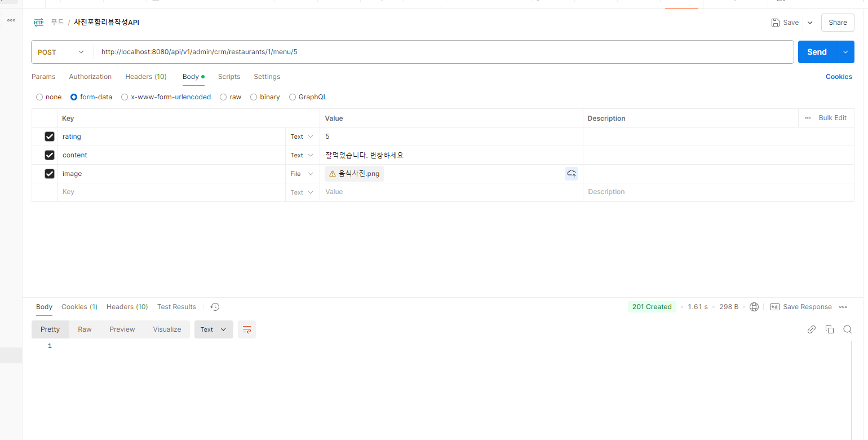
Task: Select the none body type
Action: coord(39,97)
